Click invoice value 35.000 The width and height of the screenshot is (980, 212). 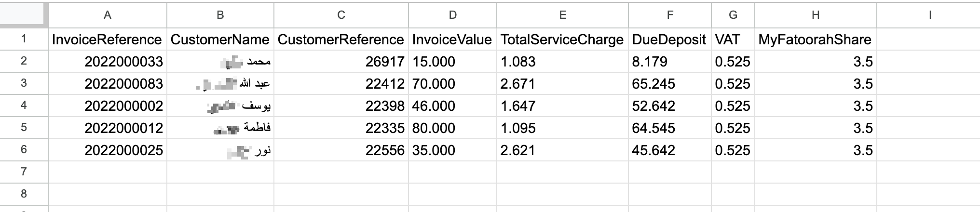452,150
